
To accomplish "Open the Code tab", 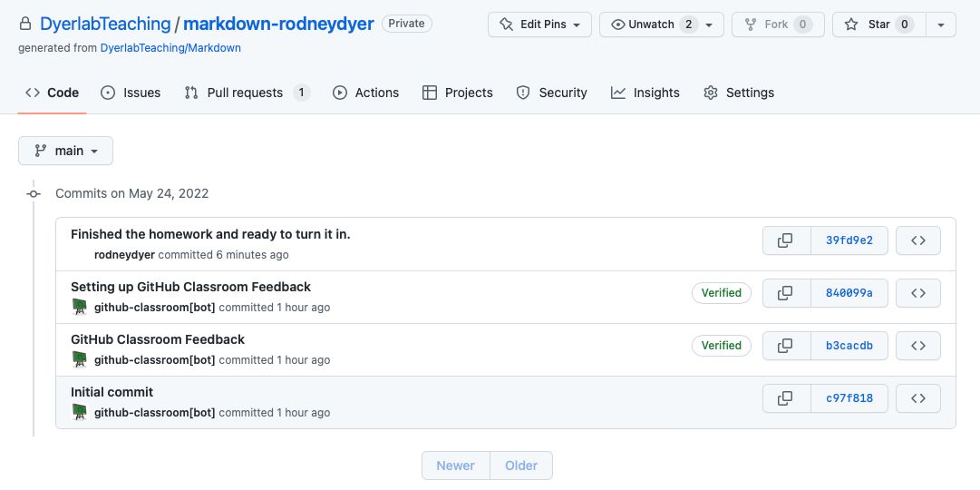I will 52,93.
